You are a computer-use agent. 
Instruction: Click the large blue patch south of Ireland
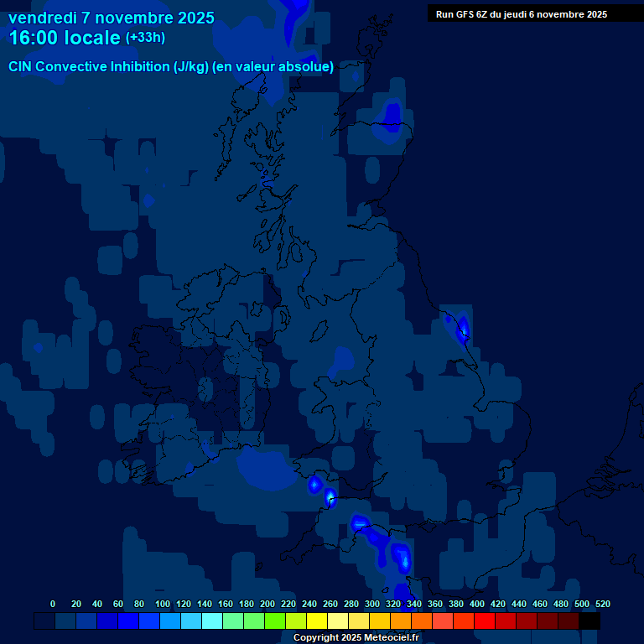tap(266, 471)
